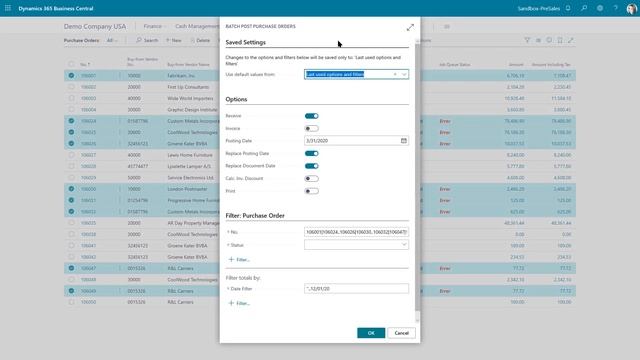640x360 pixels.
Task: Click Delete in Purchase Orders toolbar
Action: point(200,40)
